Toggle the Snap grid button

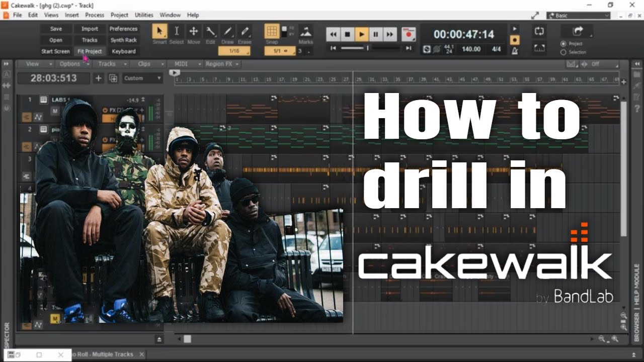point(272,31)
